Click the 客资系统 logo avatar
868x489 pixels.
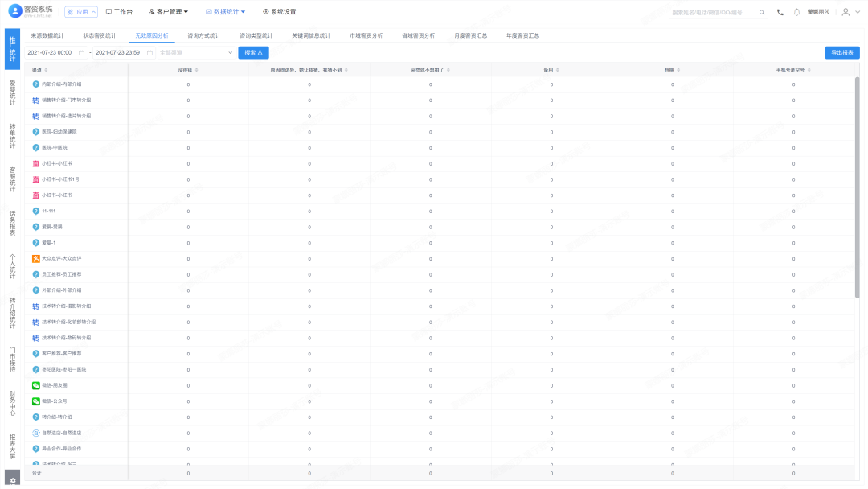click(x=15, y=10)
